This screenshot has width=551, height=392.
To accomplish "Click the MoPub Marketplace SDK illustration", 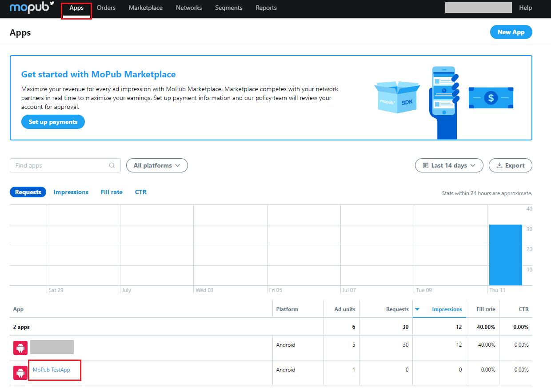I will pos(443,103).
